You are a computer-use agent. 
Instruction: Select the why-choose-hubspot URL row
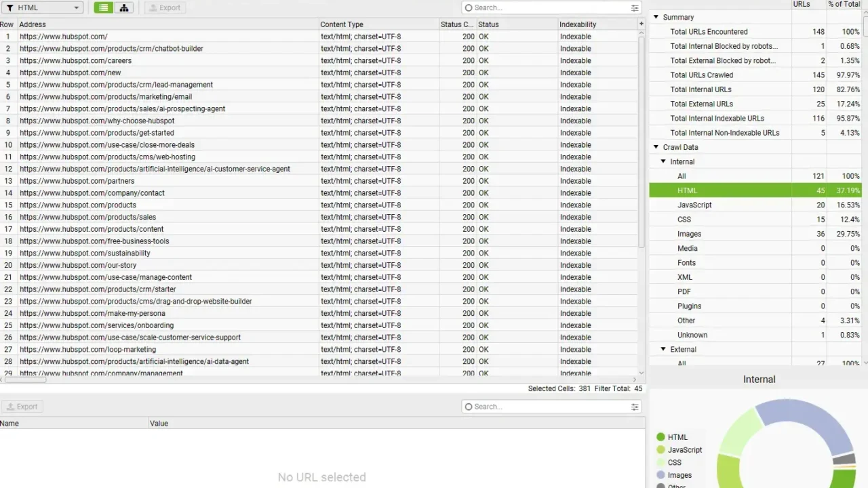(x=319, y=121)
